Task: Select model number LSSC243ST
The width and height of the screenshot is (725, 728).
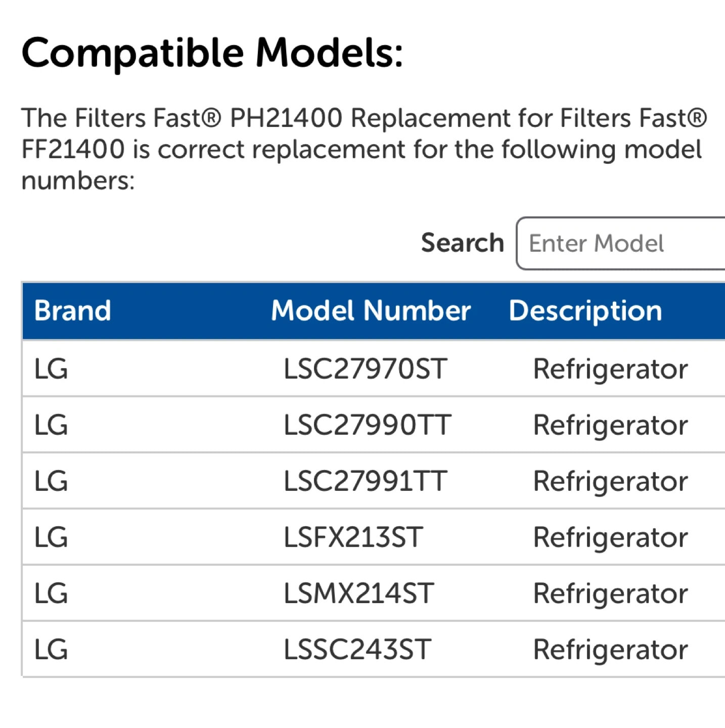Action: (x=357, y=649)
